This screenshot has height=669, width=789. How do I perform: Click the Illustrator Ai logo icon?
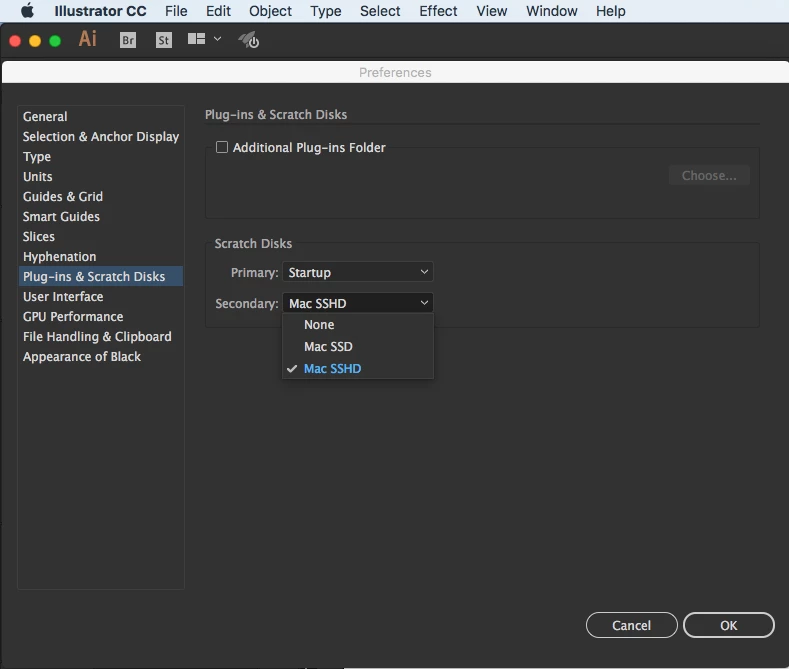click(88, 39)
